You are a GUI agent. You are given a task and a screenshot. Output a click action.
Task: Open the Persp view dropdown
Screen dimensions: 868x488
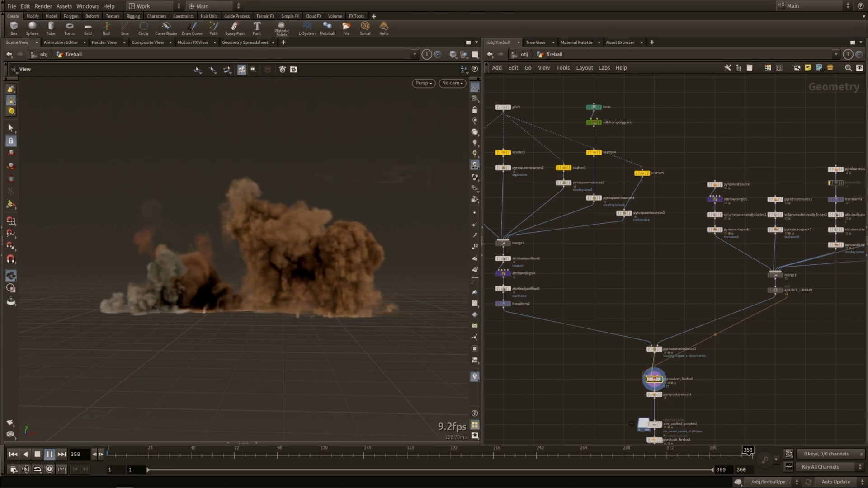pos(423,83)
